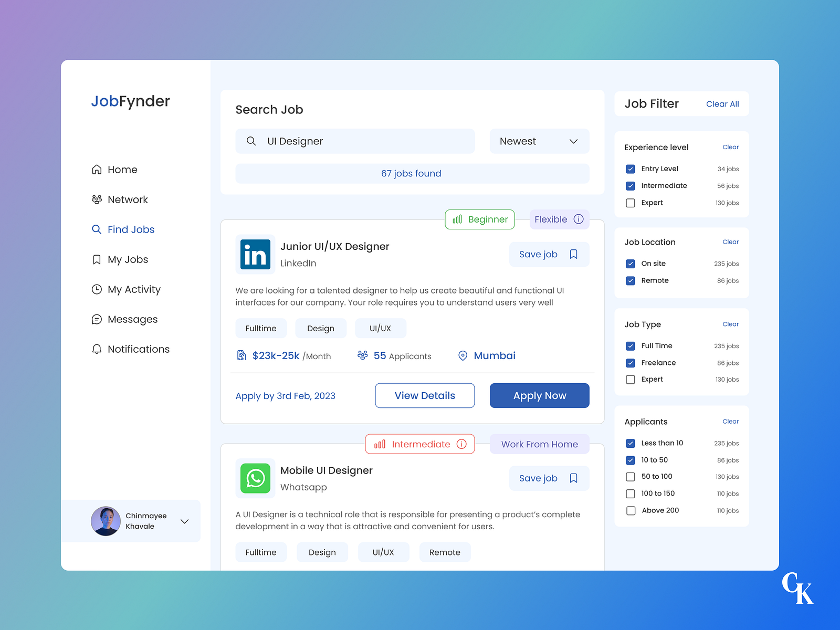Screen dimensions: 840x630
Task: Click the Notifications bell icon
Action: (x=97, y=349)
